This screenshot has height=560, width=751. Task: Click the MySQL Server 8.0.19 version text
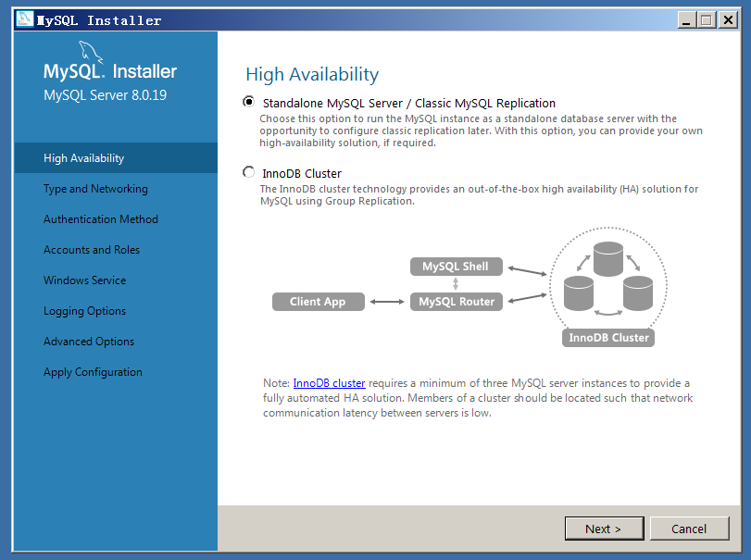tap(105, 94)
